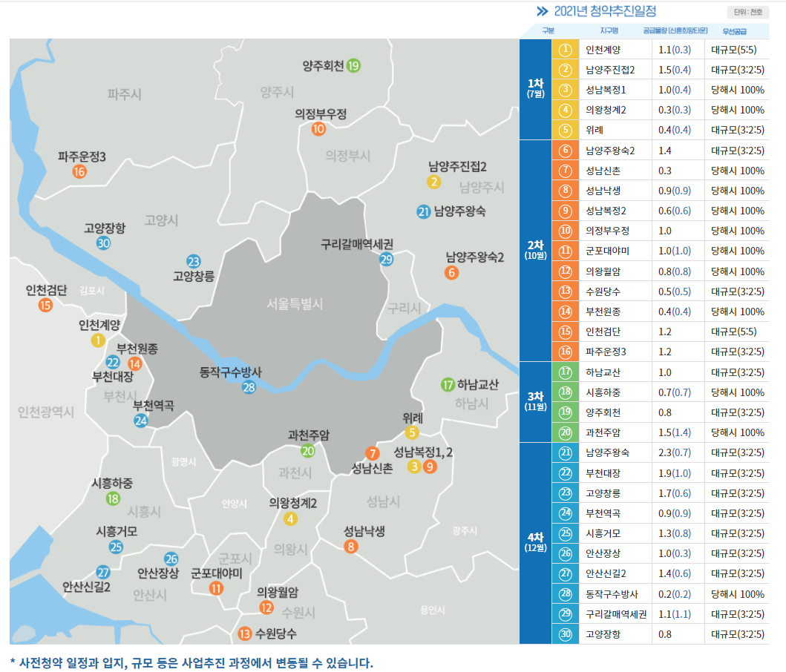Click orange map marker 14 under 부천원종
Viewport: 786px width, 672px height.
click(x=134, y=363)
